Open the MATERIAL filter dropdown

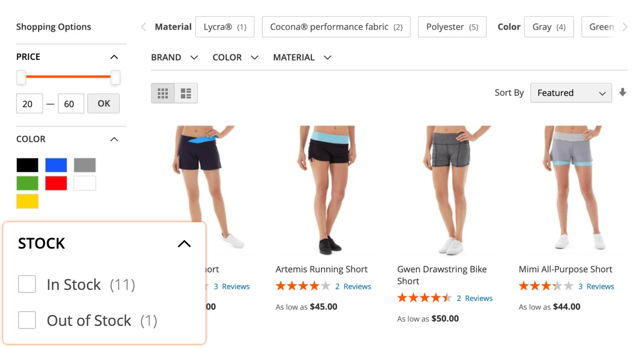(x=302, y=57)
